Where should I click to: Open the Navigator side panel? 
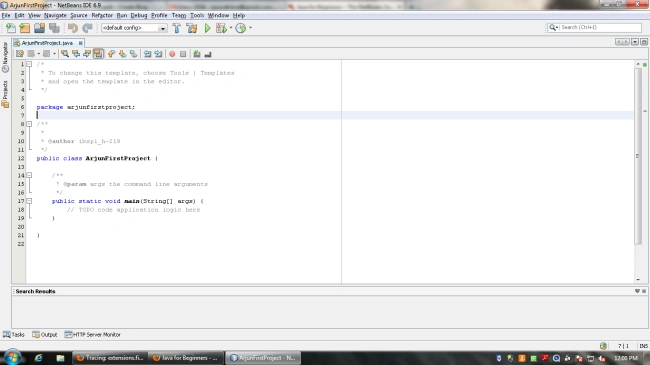pyautogui.click(x=5, y=58)
